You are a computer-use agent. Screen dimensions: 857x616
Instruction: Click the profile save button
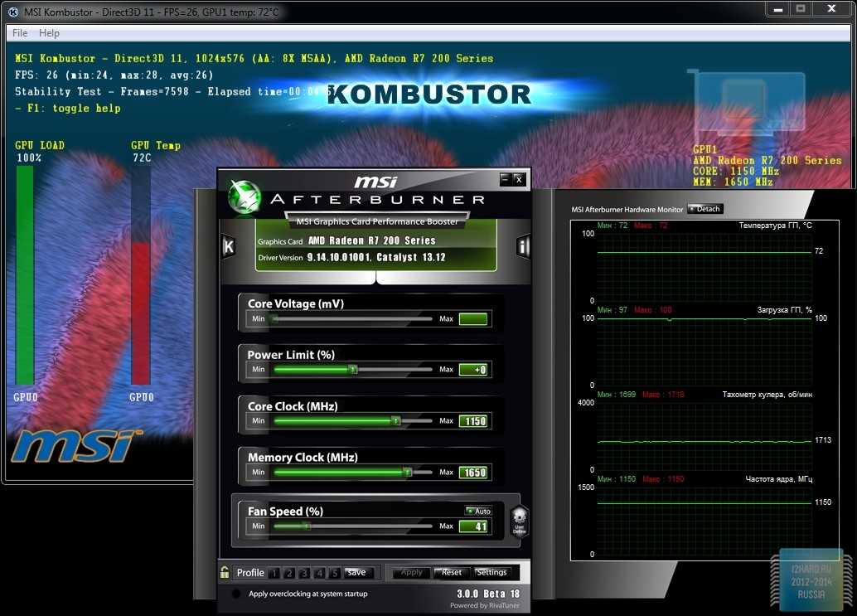(356, 572)
